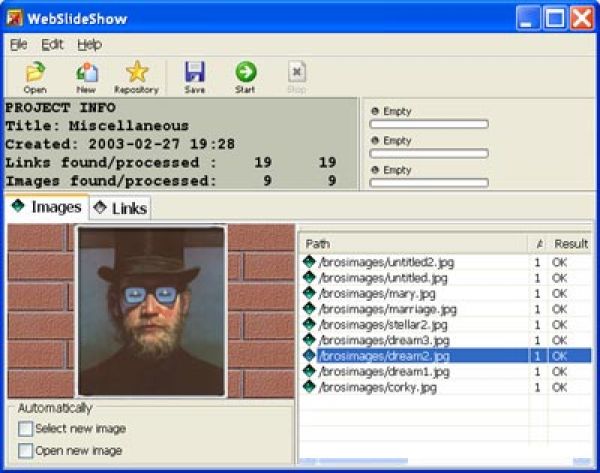This screenshot has height=473, width=600.
Task: Click the Title: Miscellaneous project info line
Action: [97, 126]
